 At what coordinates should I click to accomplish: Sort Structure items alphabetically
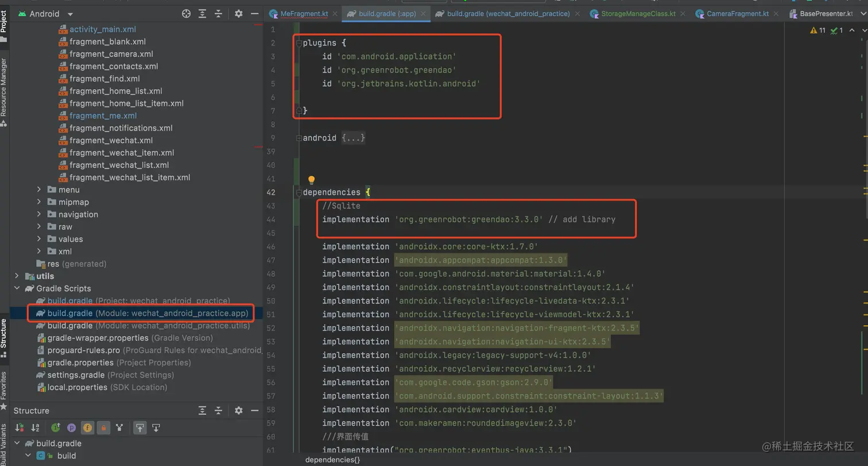click(35, 428)
